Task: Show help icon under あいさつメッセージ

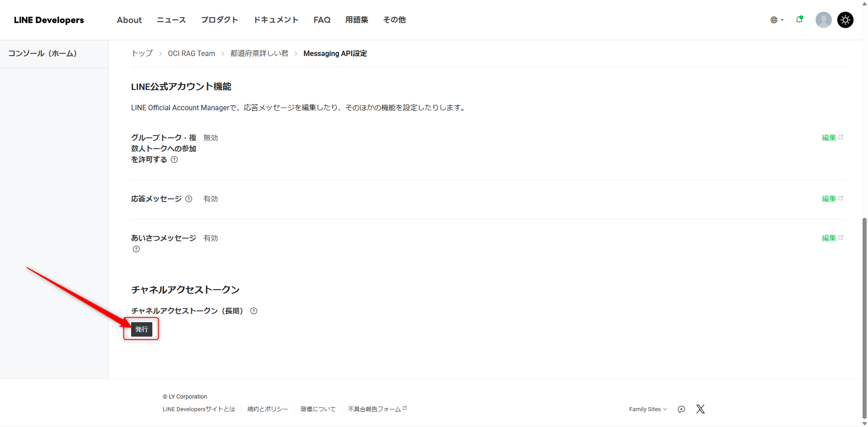Action: (x=136, y=249)
